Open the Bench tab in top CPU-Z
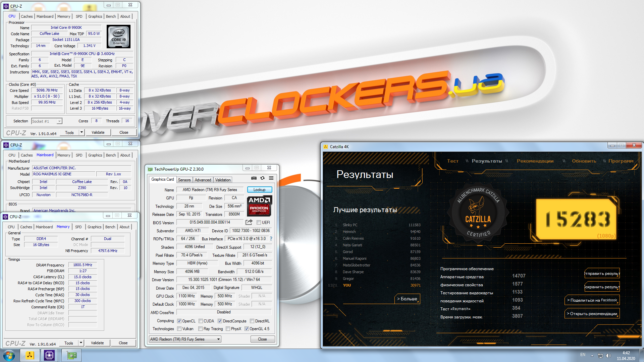The width and height of the screenshot is (644, 362). click(111, 16)
